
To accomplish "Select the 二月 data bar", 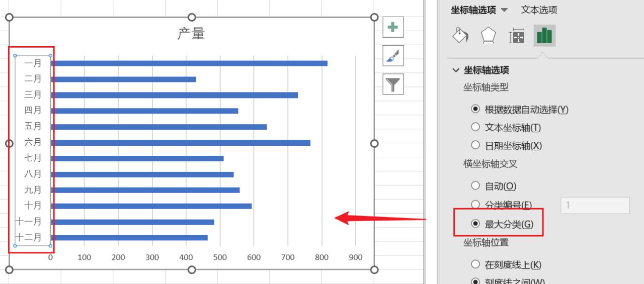I will tap(124, 79).
